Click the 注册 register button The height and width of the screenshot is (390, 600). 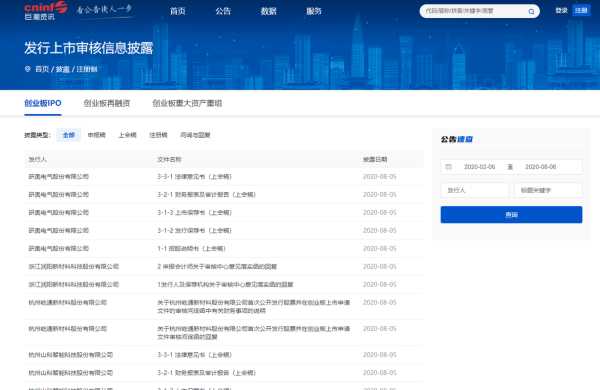point(581,10)
